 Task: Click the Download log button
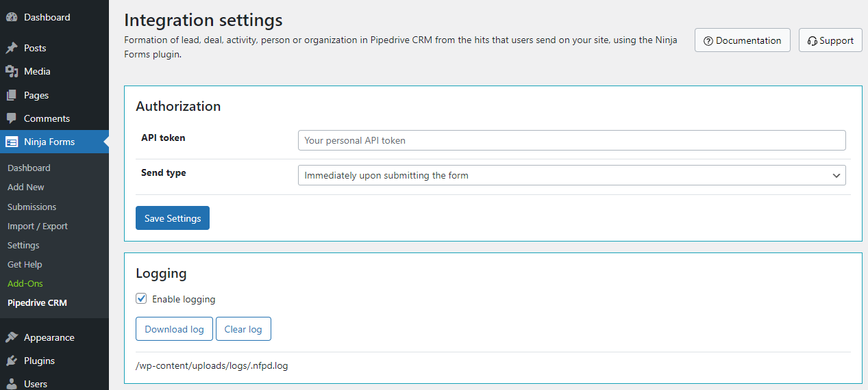[x=174, y=329]
